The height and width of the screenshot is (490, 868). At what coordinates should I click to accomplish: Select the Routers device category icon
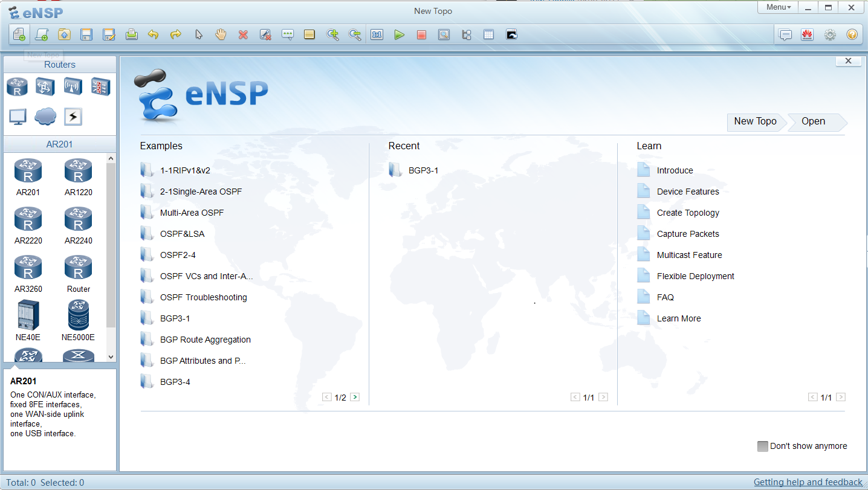coord(17,87)
